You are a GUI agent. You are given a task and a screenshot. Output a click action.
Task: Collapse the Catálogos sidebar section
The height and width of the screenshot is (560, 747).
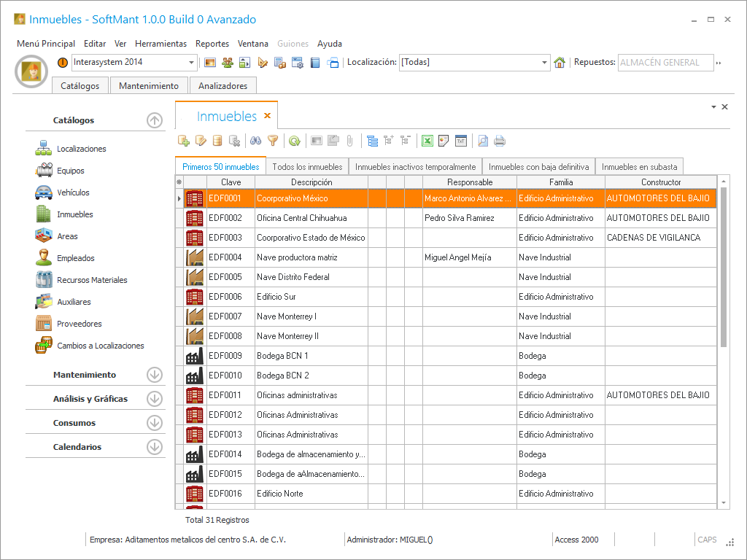click(x=154, y=120)
